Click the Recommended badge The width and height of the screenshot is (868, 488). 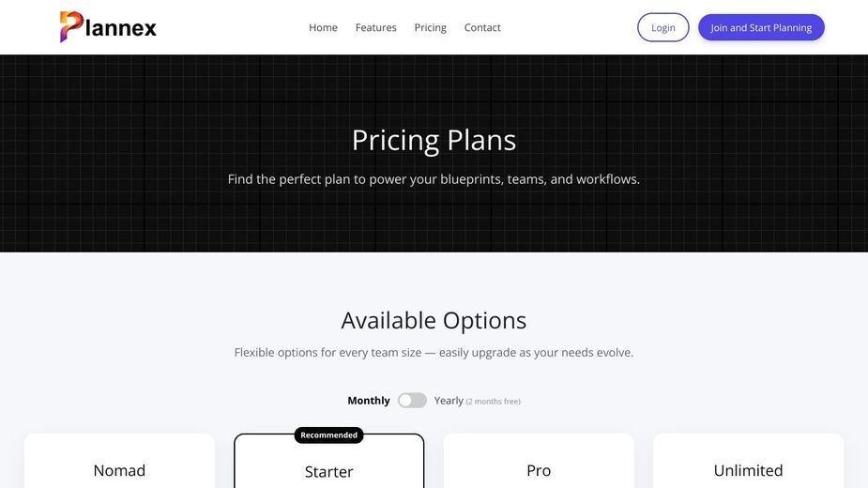(328, 435)
